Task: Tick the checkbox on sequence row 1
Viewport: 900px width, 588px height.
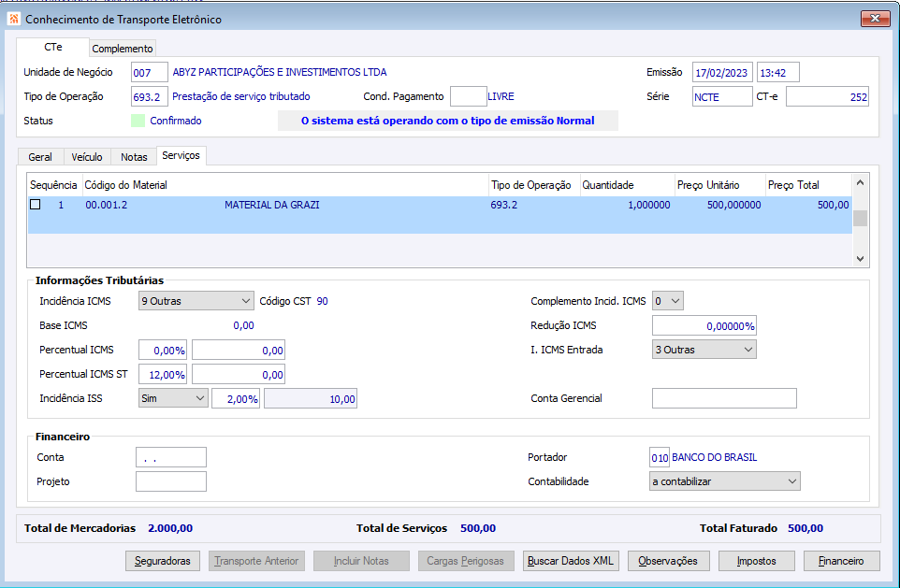Action: click(x=36, y=205)
